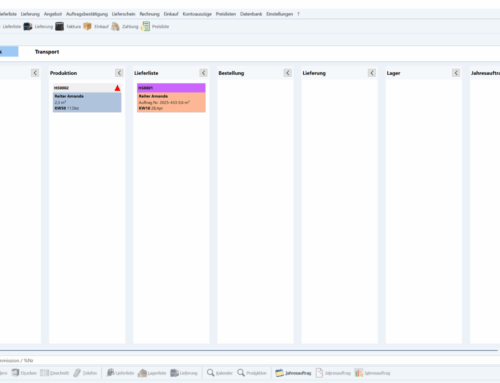Click the Drucken printer icon in bottom bar

[x=15, y=373]
